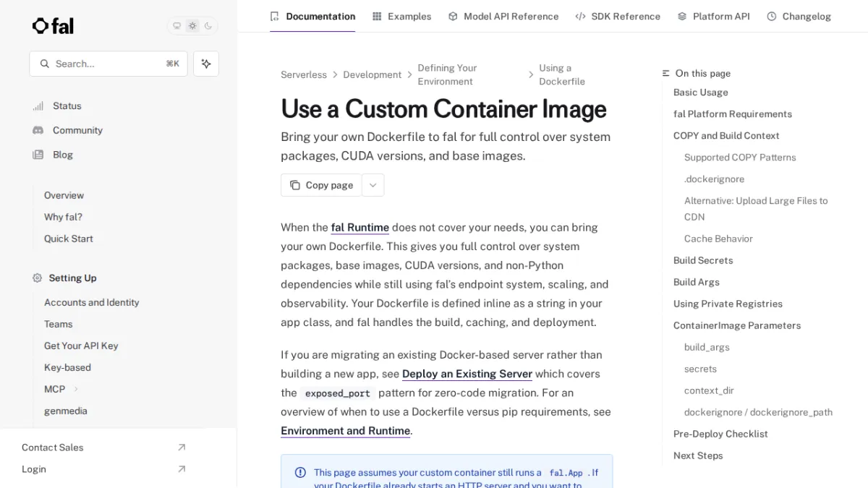Click the Login link
This screenshot has width=868, height=488.
point(34,469)
